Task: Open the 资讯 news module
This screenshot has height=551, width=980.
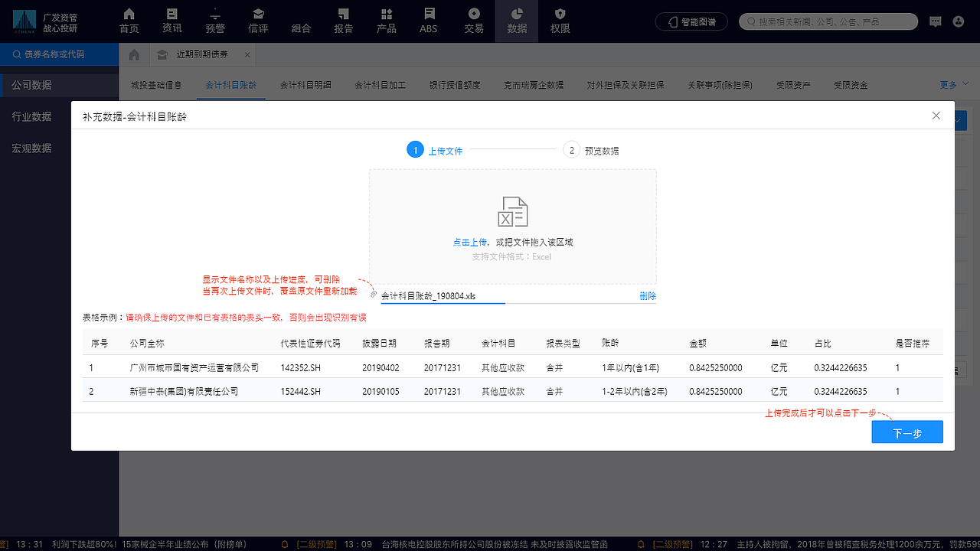Action: [171, 21]
